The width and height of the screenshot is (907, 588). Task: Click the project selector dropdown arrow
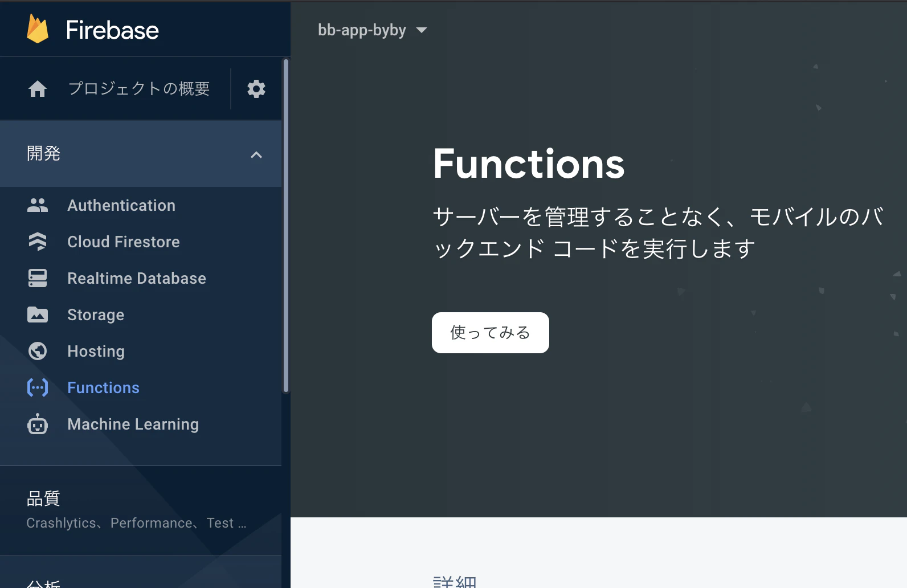tap(422, 30)
